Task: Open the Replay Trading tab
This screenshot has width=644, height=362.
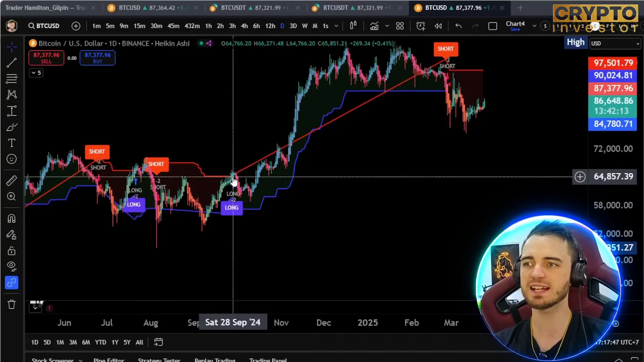Action: coord(215,360)
